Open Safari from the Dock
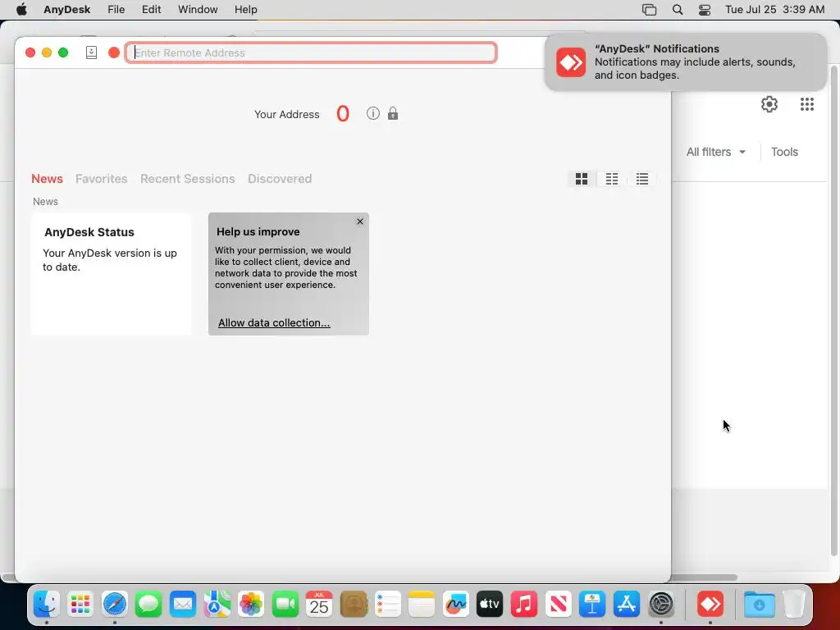The height and width of the screenshot is (630, 840). (115, 605)
